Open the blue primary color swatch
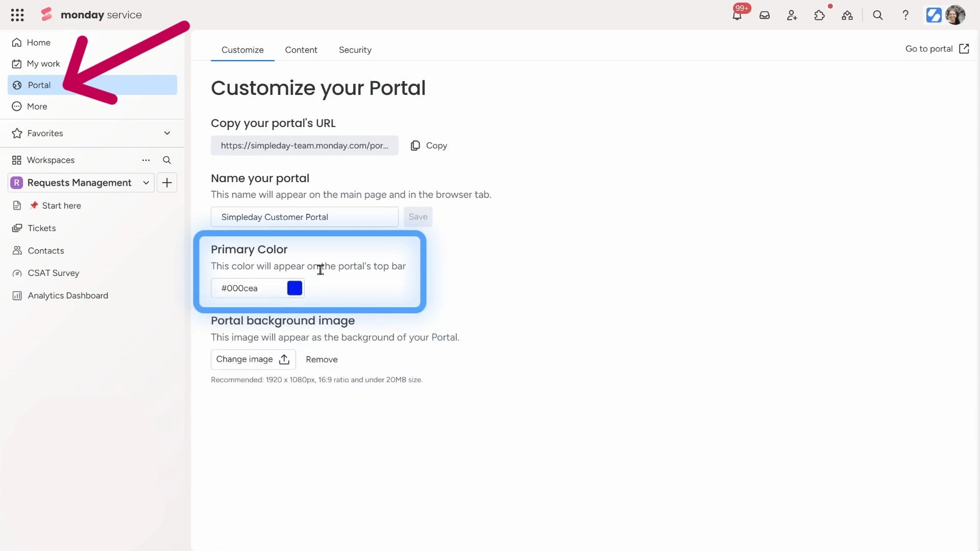 (295, 288)
